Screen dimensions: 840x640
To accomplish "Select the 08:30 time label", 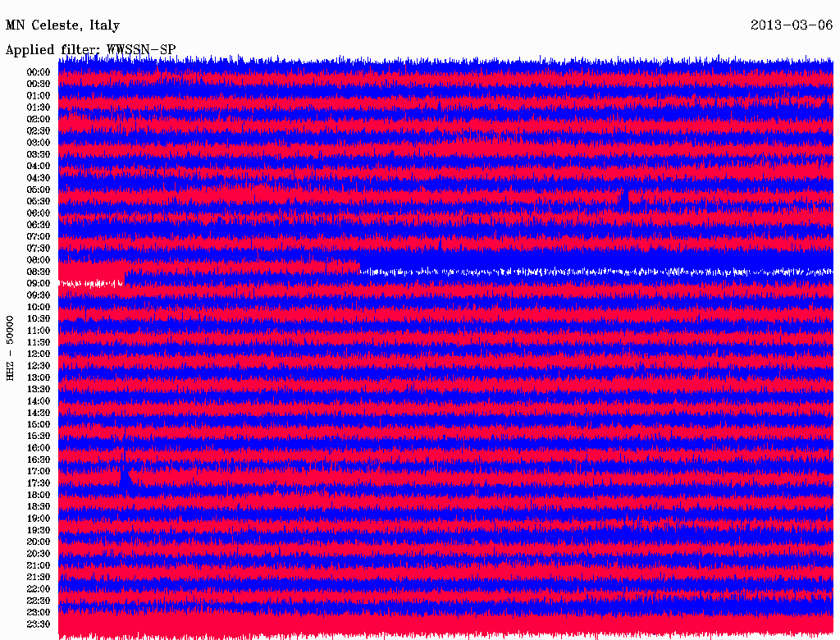I will click(x=39, y=272).
